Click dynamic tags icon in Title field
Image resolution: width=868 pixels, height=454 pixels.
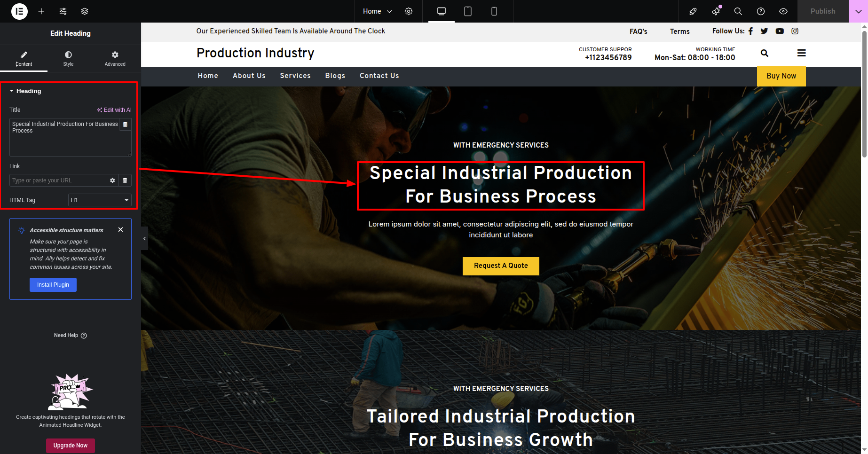tap(125, 125)
